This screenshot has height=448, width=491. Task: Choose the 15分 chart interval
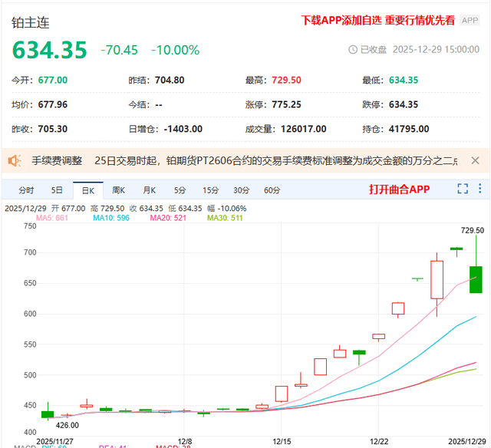coord(210,190)
